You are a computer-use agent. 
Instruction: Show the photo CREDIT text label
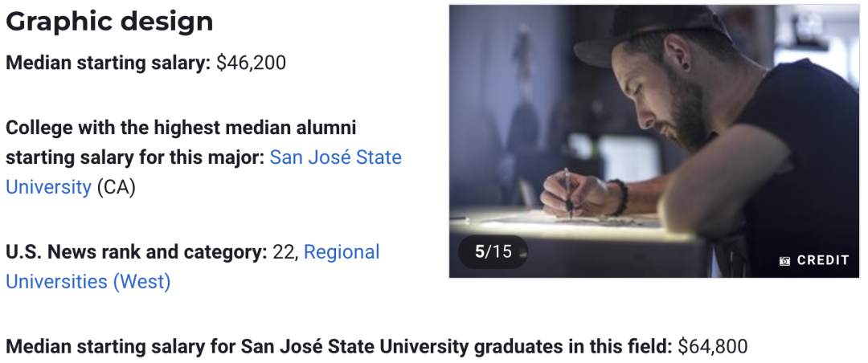pyautogui.click(x=823, y=261)
